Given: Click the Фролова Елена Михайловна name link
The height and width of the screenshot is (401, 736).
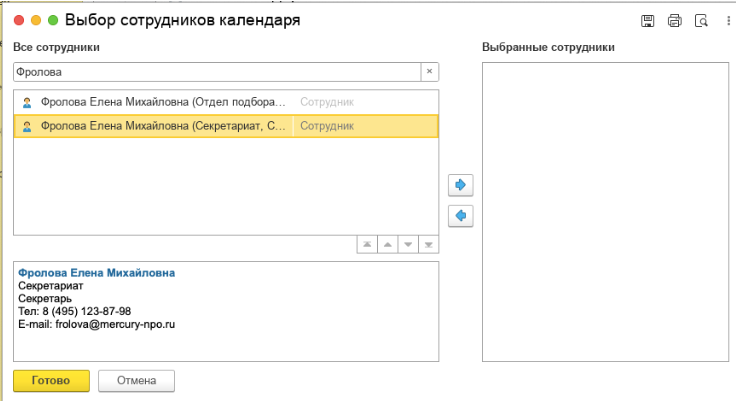Looking at the screenshot, I should (96, 272).
